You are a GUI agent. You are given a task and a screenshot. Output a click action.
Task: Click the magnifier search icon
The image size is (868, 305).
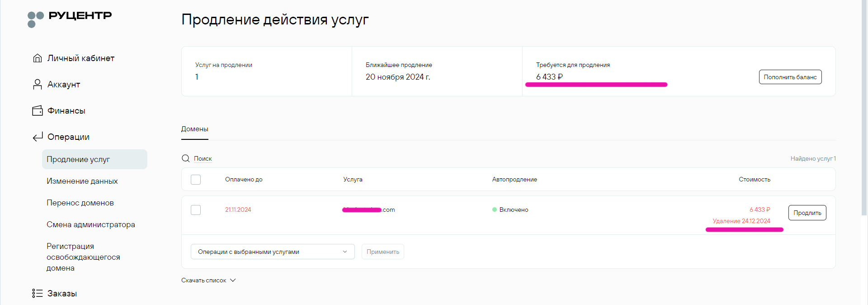tap(186, 158)
